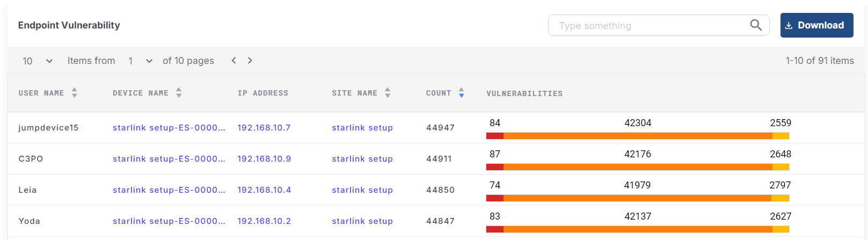Sort the table by Count
Screen dimensions: 868x240
(x=461, y=93)
